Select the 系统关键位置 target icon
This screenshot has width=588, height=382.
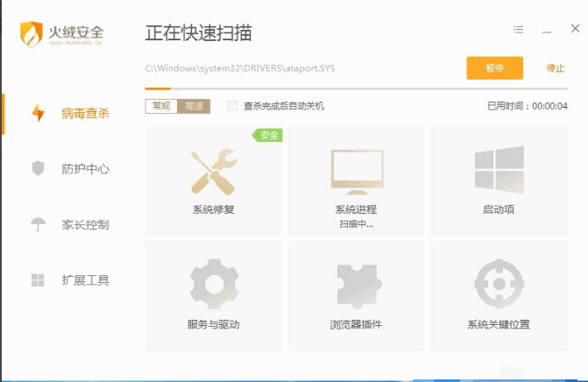(499, 284)
